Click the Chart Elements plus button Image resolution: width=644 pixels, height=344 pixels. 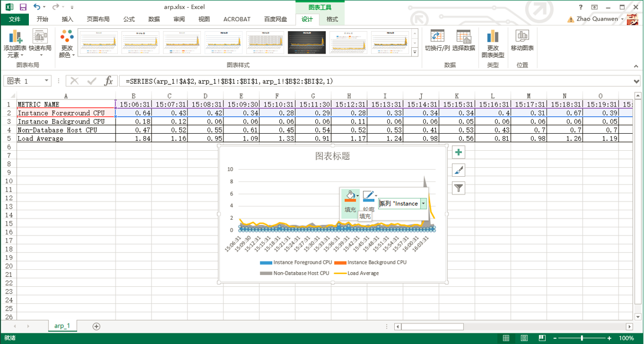tap(458, 153)
